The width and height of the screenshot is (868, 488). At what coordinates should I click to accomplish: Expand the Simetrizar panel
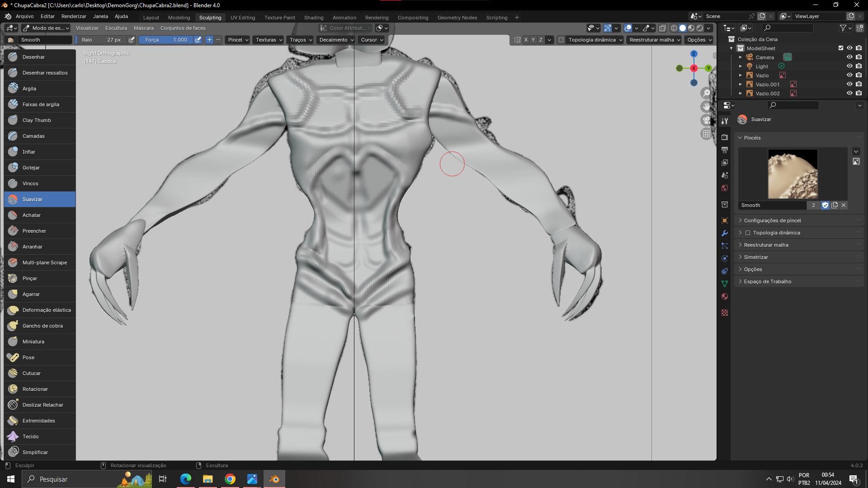[756, 257]
